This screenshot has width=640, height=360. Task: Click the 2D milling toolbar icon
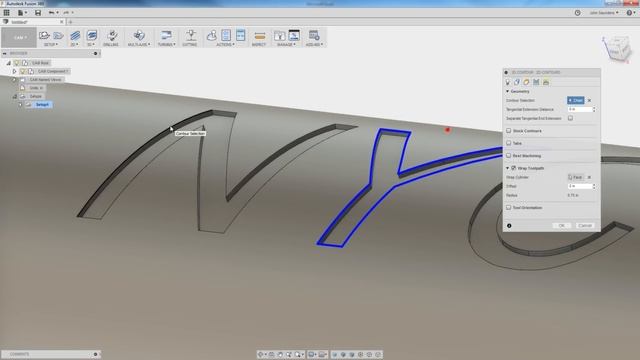[75, 36]
